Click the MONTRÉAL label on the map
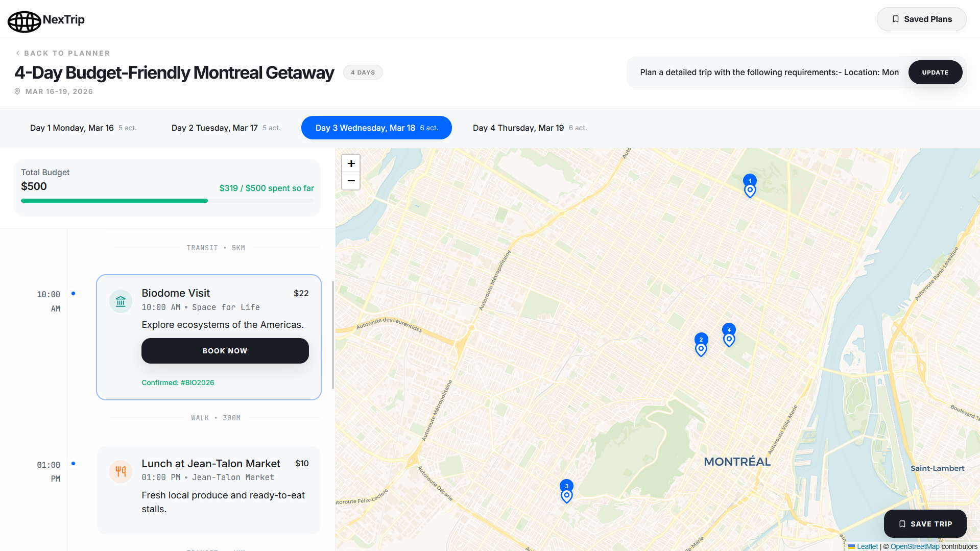 tap(737, 462)
